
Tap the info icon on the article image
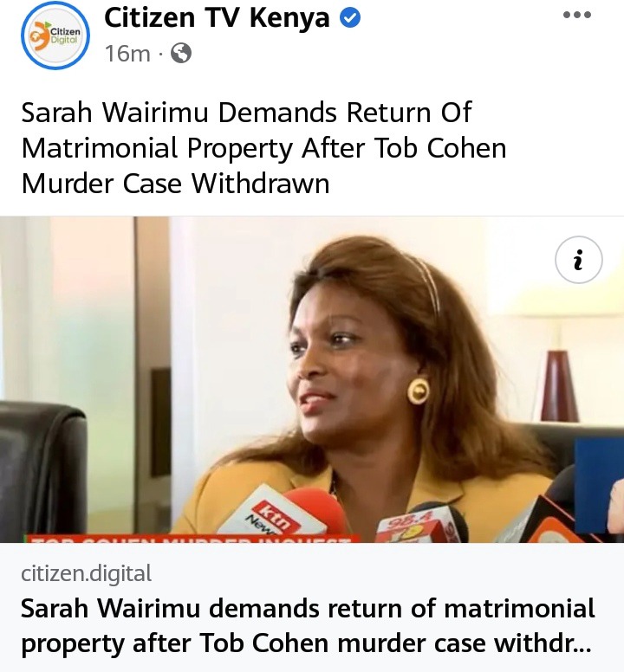click(579, 260)
